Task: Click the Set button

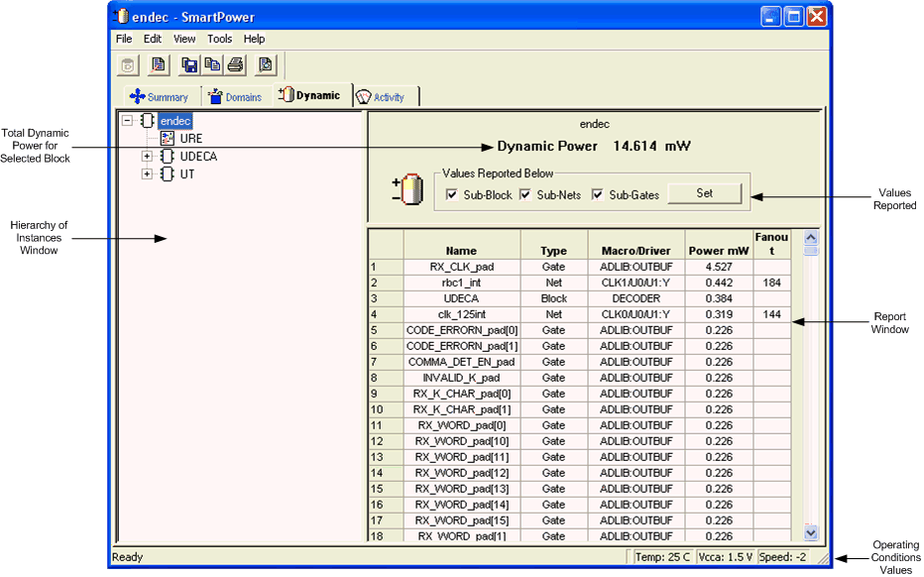Action: coord(705,193)
